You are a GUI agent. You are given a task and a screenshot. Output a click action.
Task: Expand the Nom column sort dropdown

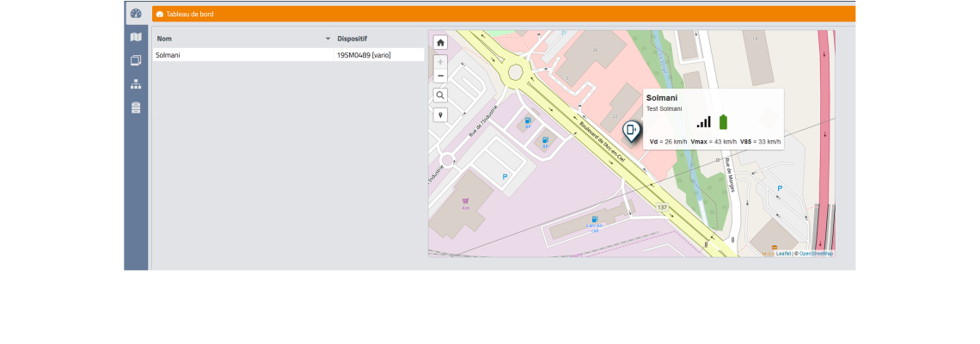(x=328, y=39)
